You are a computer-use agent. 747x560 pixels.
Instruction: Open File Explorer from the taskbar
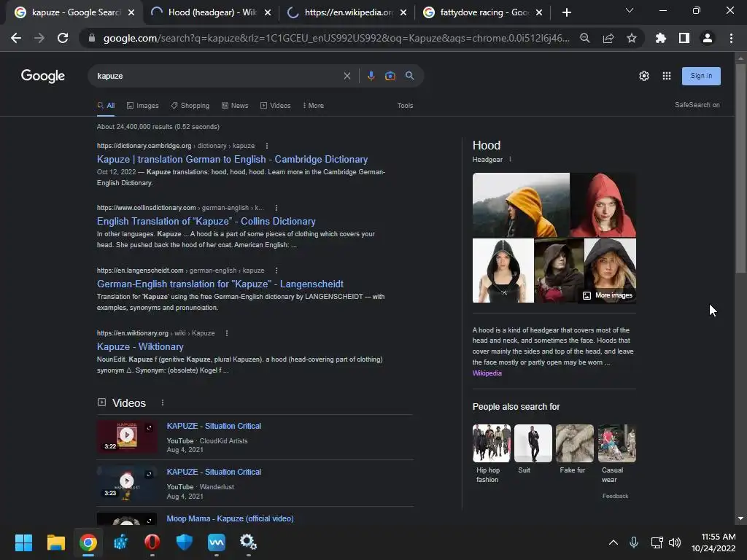pos(55,542)
